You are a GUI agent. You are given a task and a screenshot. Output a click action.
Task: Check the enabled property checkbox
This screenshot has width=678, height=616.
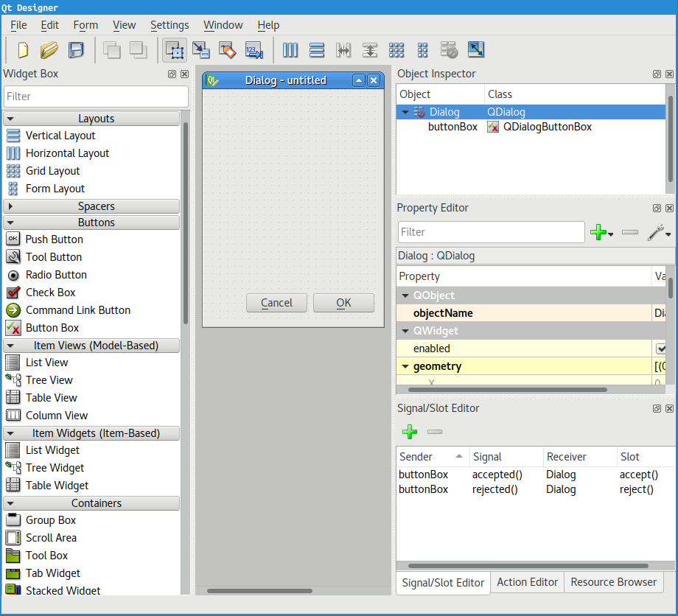click(x=661, y=349)
